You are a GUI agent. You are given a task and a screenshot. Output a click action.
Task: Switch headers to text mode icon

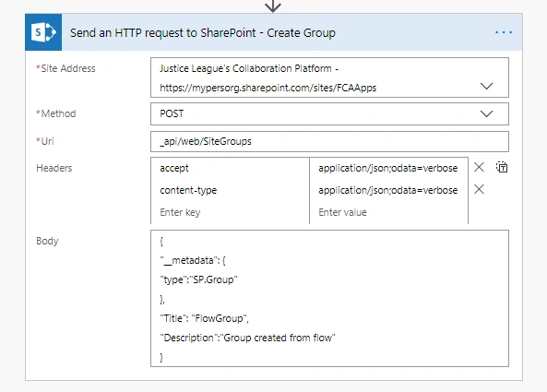point(502,167)
